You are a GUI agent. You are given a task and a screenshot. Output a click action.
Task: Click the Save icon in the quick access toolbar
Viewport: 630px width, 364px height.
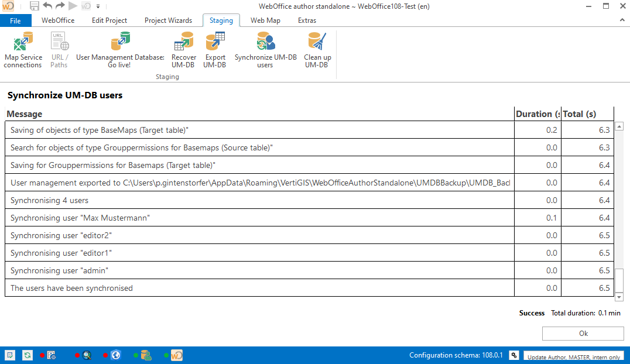[x=34, y=6]
